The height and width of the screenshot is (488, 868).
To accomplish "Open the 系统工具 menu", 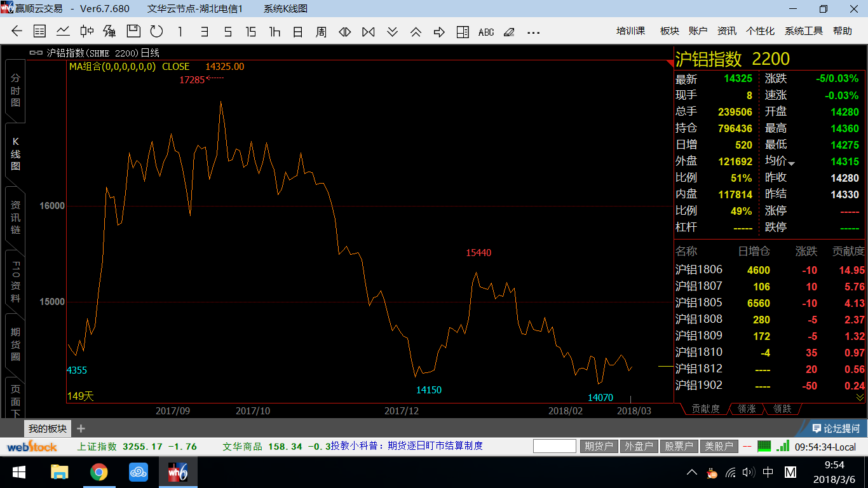I will click(803, 31).
